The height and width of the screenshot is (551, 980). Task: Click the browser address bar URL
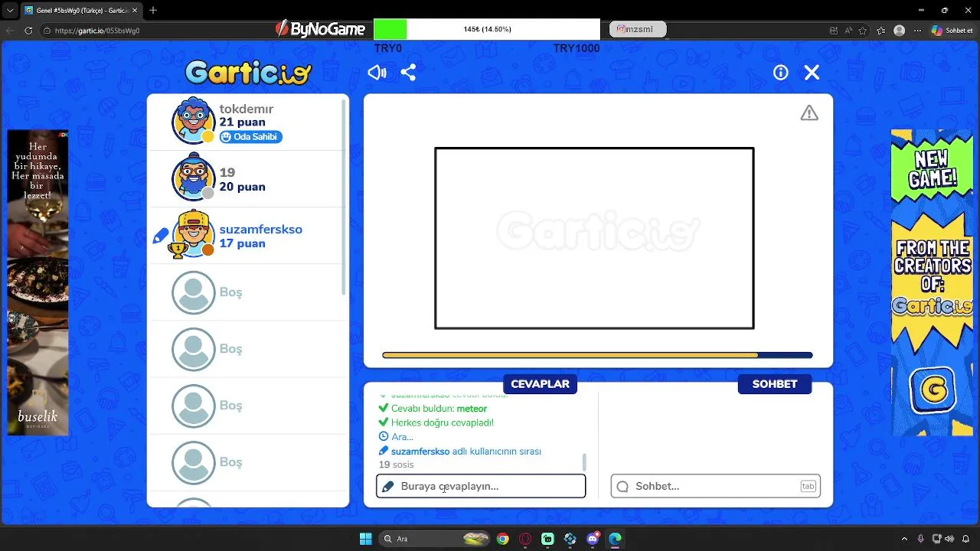[x=97, y=31]
